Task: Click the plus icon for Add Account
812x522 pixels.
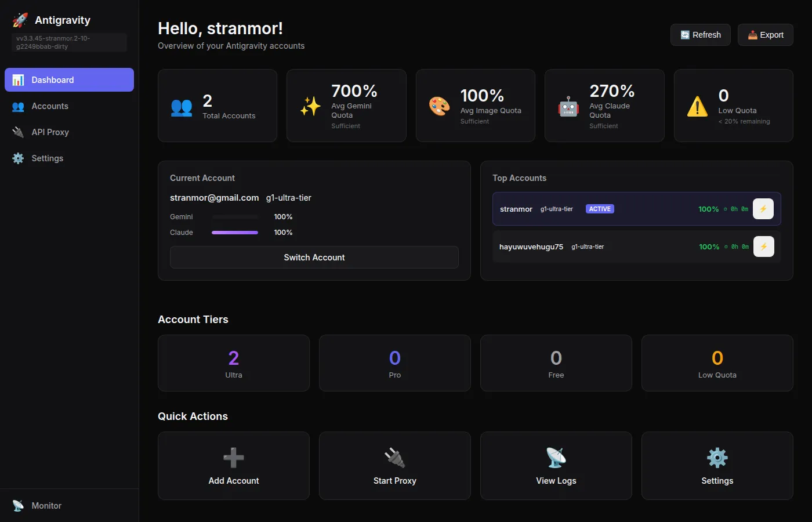Action: tap(234, 458)
